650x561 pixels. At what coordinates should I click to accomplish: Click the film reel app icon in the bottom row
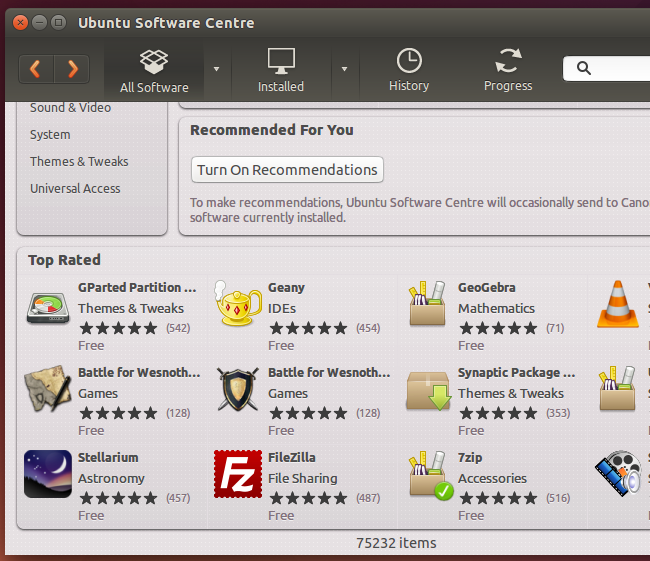[618, 474]
